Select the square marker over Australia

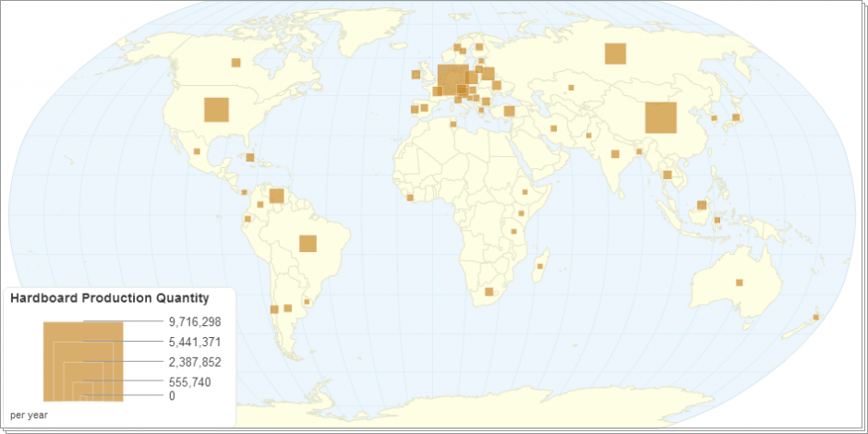pos(739,283)
